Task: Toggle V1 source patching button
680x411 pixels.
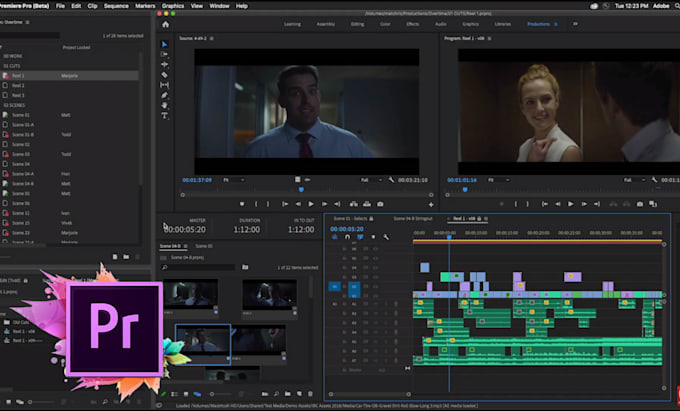Action: pyautogui.click(x=334, y=287)
